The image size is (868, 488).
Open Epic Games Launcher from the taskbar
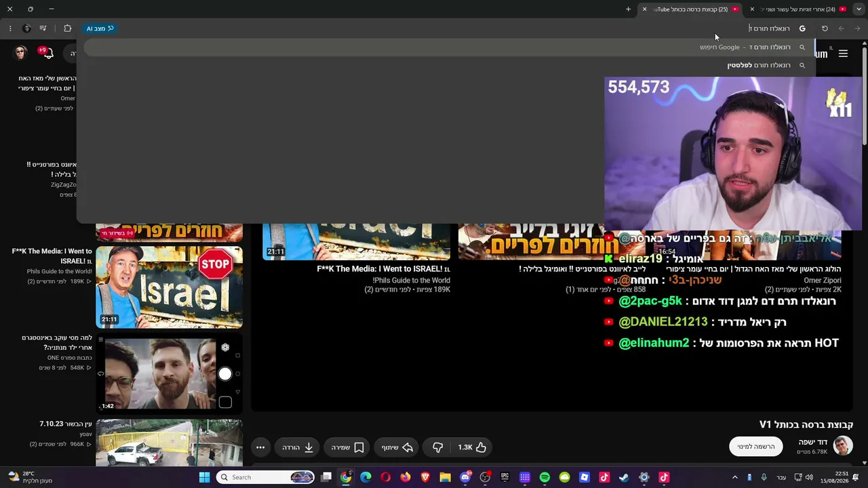coord(505,477)
